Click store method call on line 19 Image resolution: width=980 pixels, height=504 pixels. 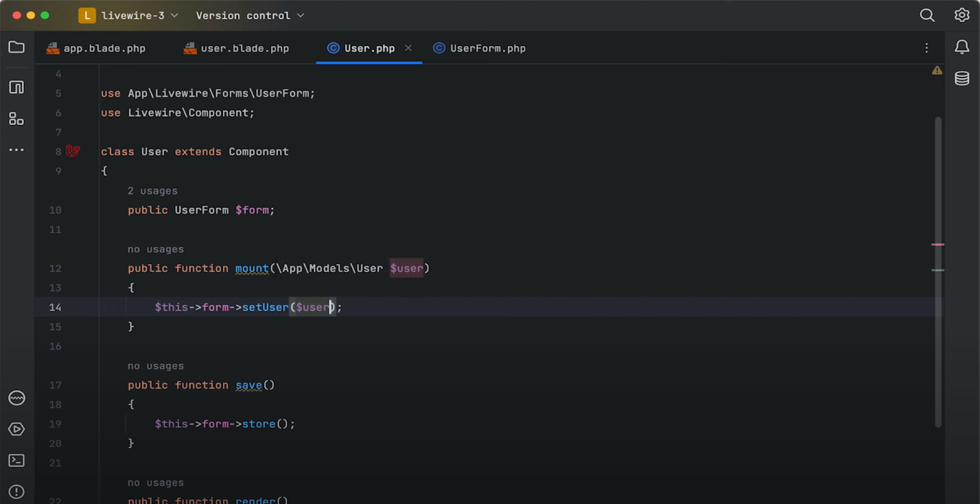pos(258,424)
